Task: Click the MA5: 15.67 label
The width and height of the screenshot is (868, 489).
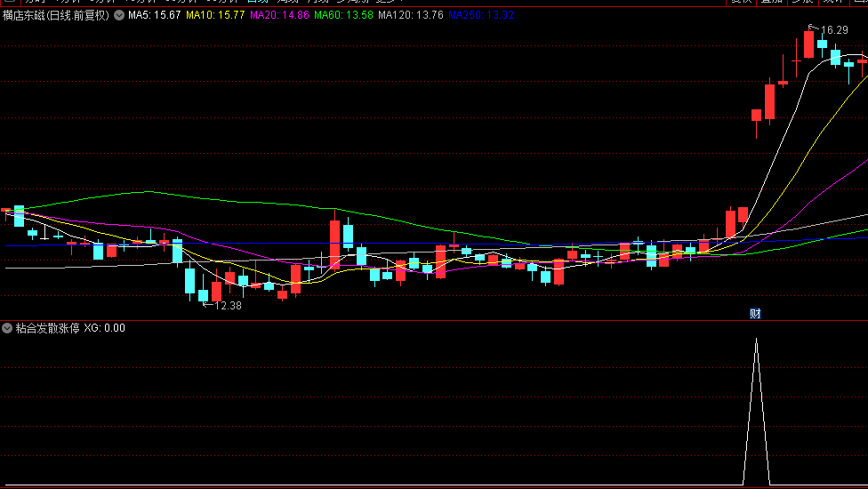Action: coord(155,15)
